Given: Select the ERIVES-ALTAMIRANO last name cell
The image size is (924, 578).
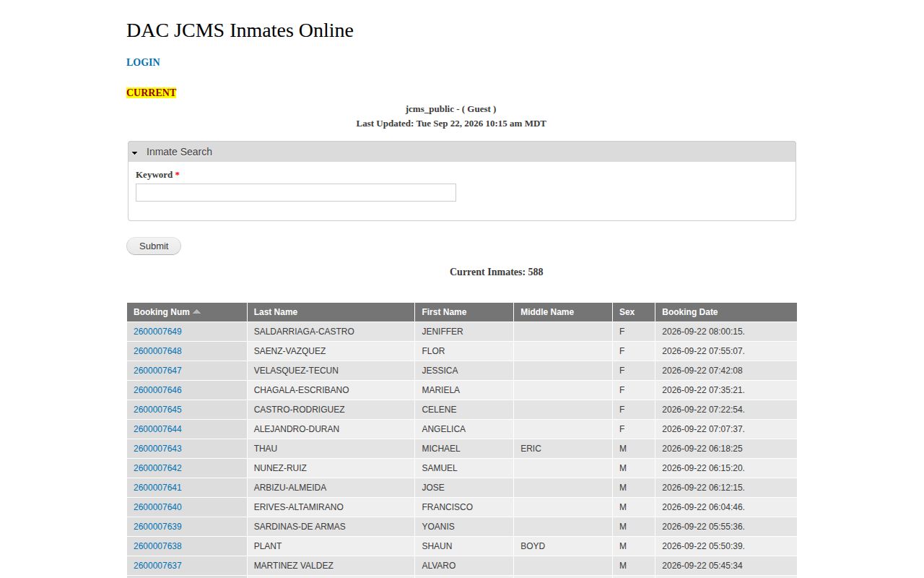Looking at the screenshot, I should [x=331, y=507].
